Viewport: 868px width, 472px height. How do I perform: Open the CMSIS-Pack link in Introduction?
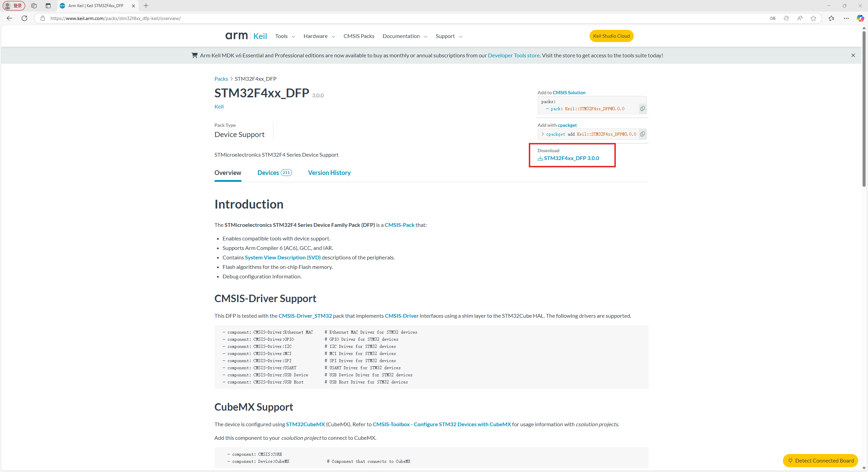[x=399, y=225]
